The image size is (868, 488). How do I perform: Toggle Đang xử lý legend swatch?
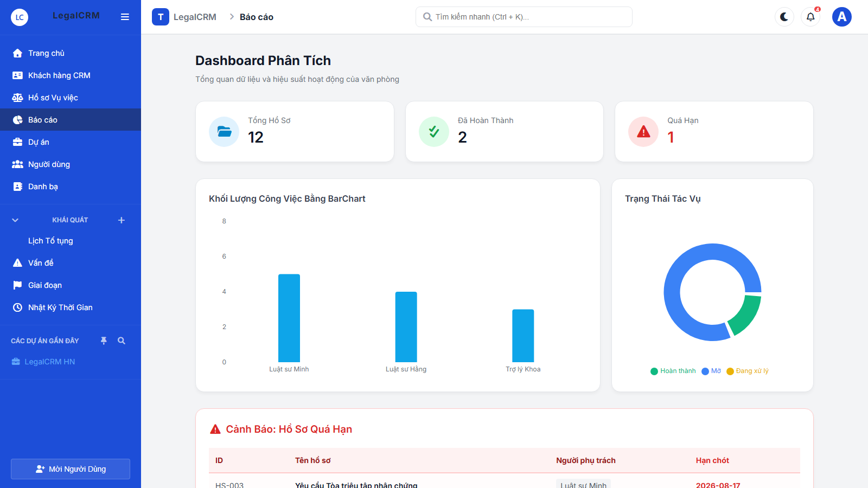point(730,371)
